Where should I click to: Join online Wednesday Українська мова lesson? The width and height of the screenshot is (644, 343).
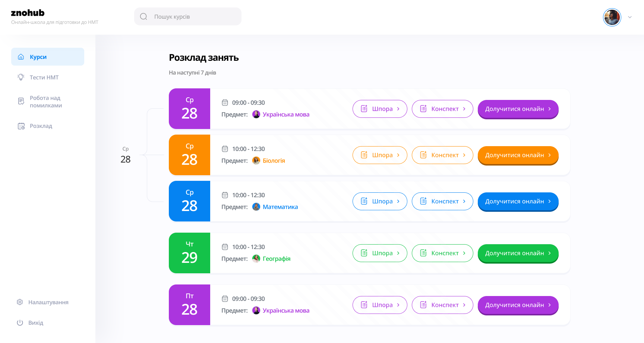pyautogui.click(x=518, y=109)
